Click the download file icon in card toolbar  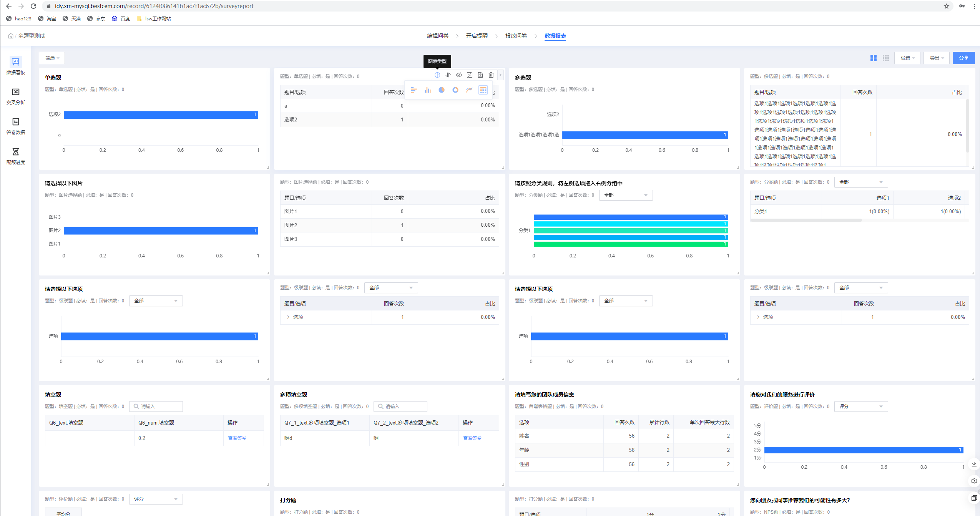pos(480,75)
